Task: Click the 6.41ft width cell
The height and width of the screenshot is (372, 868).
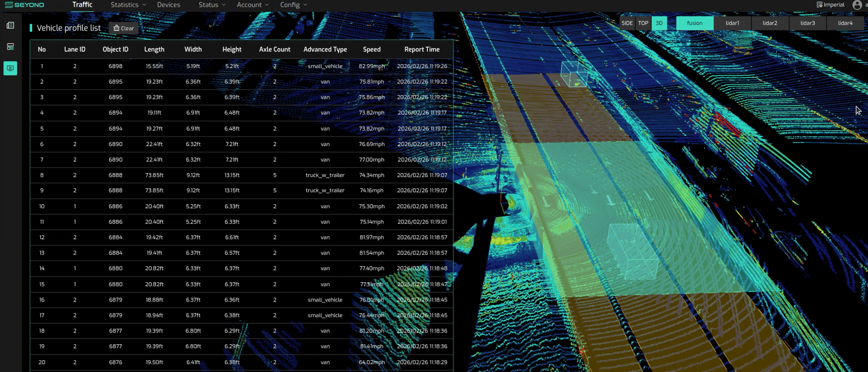Action: (x=193, y=362)
